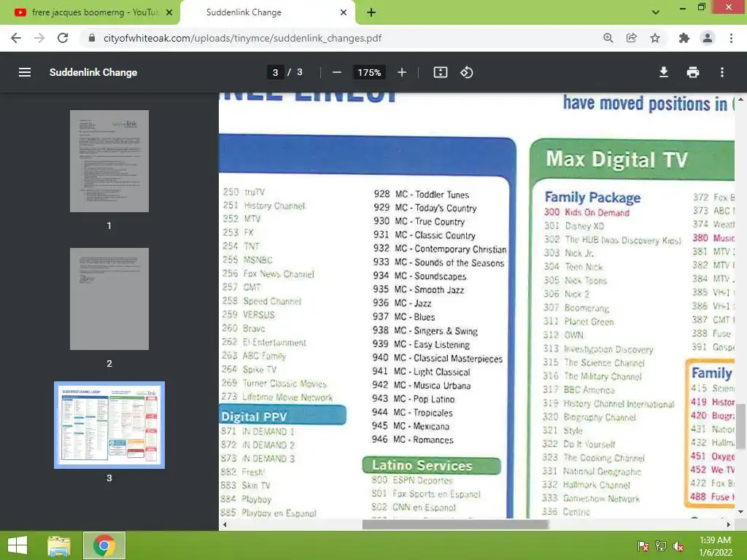Click the Family Package heading
The height and width of the screenshot is (560, 747).
[592, 197]
